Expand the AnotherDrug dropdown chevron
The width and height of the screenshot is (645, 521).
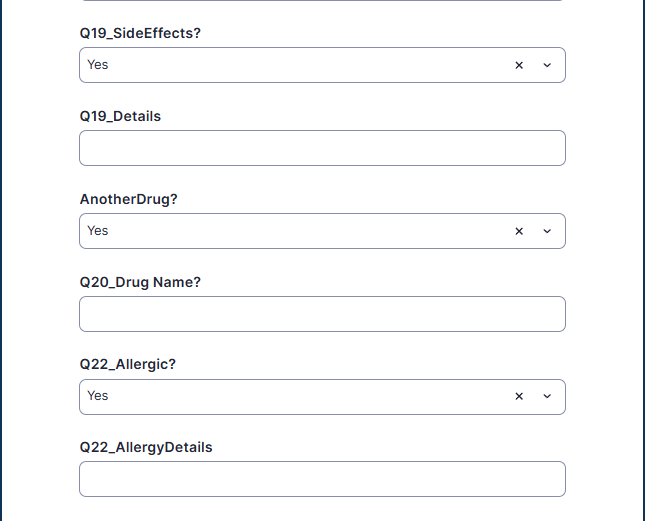coord(547,231)
